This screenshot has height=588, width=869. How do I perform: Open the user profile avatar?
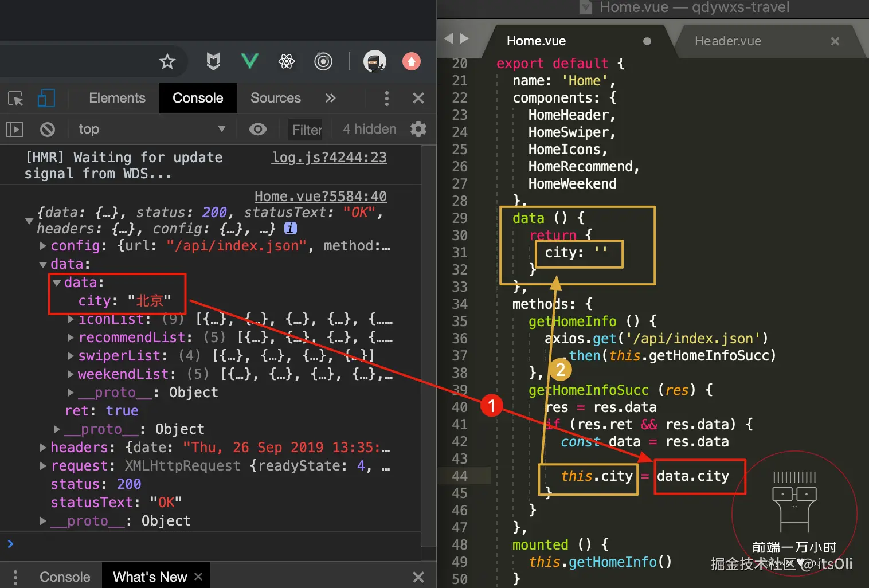coord(374,61)
